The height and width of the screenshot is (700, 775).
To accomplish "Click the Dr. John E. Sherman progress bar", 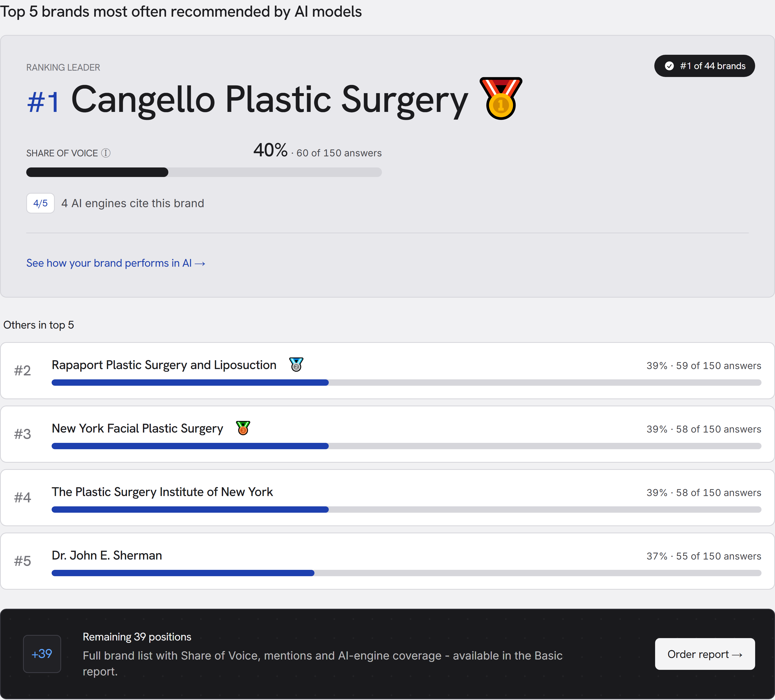I will (406, 573).
